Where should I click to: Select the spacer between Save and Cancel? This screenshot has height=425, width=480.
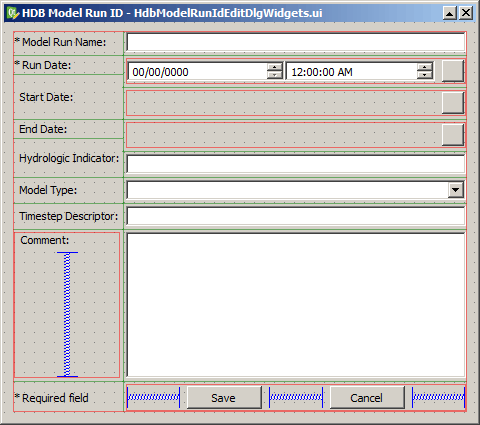pyautogui.click(x=296, y=397)
